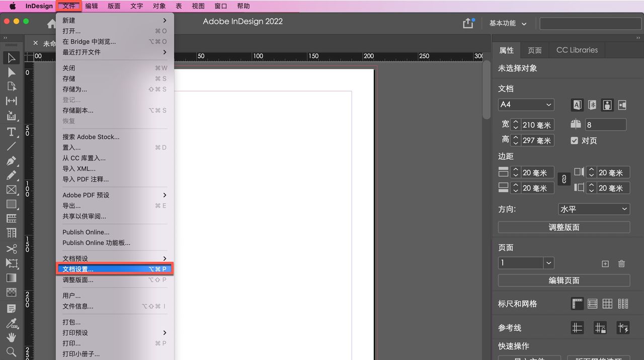Toggle the lock guides button
The image size is (644, 360).
(x=600, y=328)
